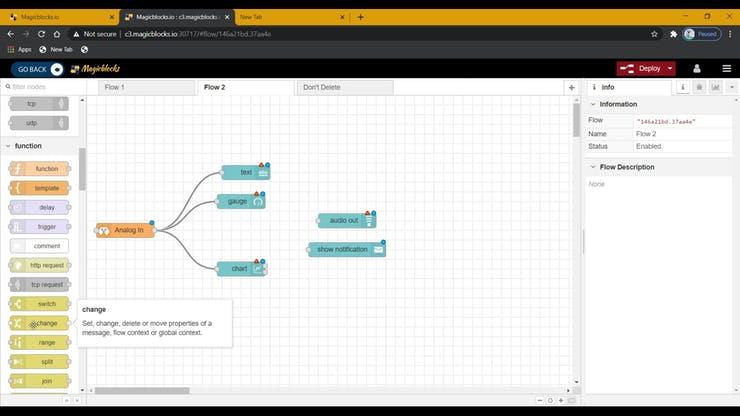
Task: Select the trigger node in palette
Action: click(40, 226)
